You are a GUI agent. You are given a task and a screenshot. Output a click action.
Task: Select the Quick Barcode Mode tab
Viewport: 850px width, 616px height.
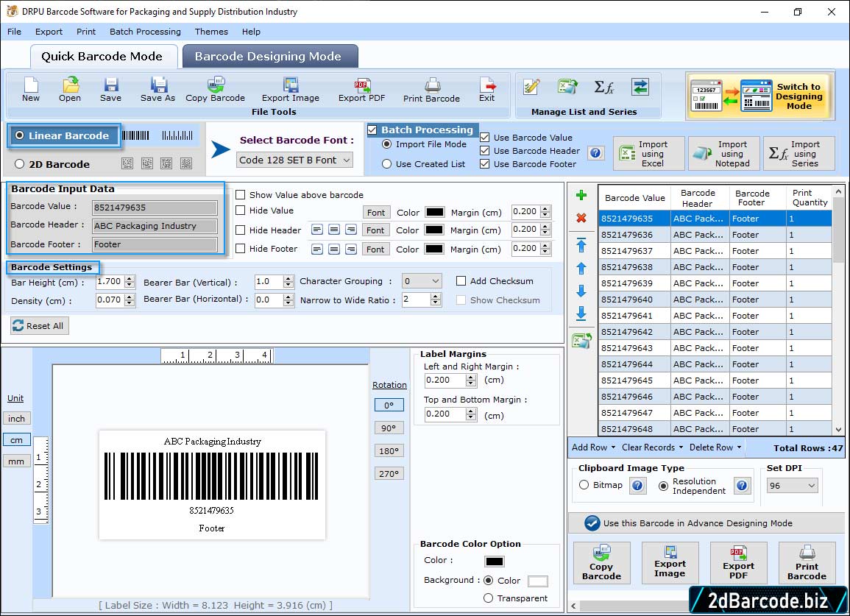tap(102, 57)
